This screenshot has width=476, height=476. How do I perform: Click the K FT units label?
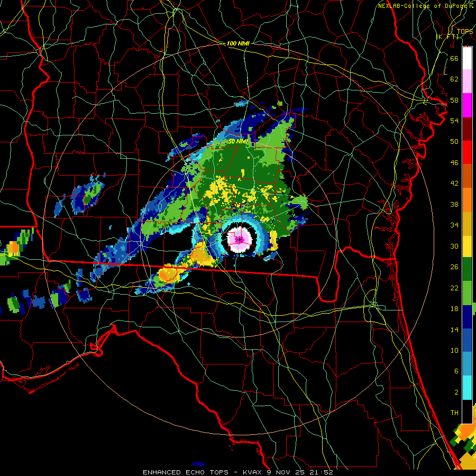pos(448,36)
